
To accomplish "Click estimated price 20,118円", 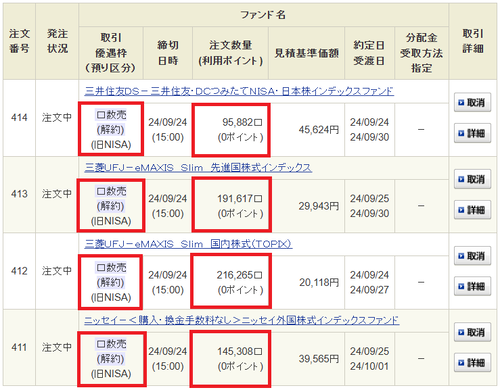I will click(x=319, y=282).
